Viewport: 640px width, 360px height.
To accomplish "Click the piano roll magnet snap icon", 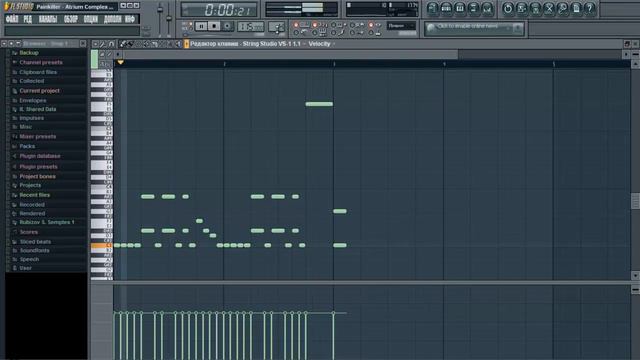I will tap(111, 44).
